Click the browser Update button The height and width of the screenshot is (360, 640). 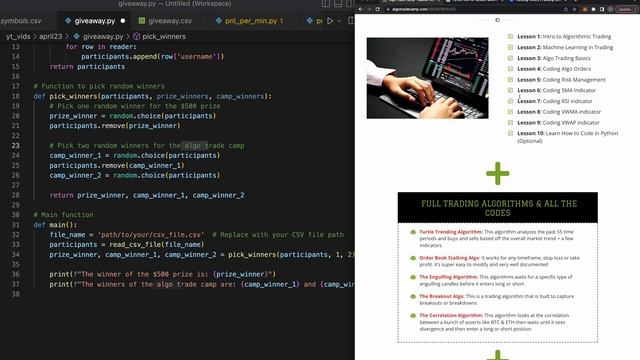point(626,9)
